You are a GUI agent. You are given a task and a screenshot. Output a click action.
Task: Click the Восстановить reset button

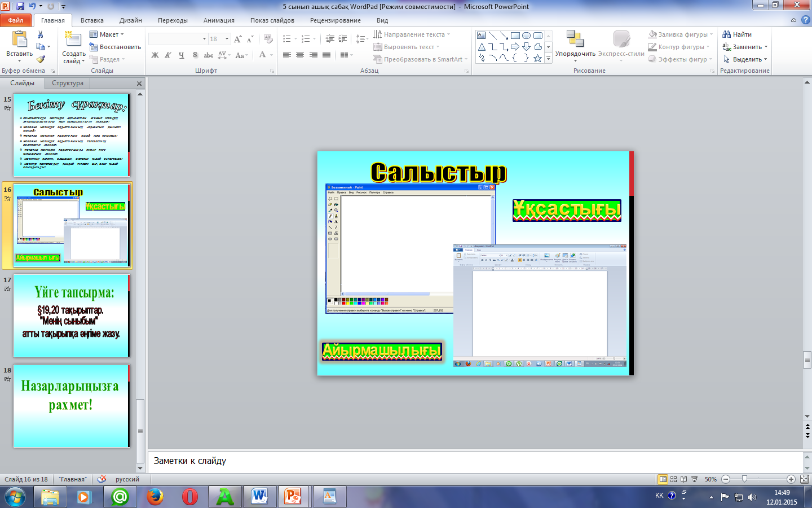pyautogui.click(x=115, y=47)
